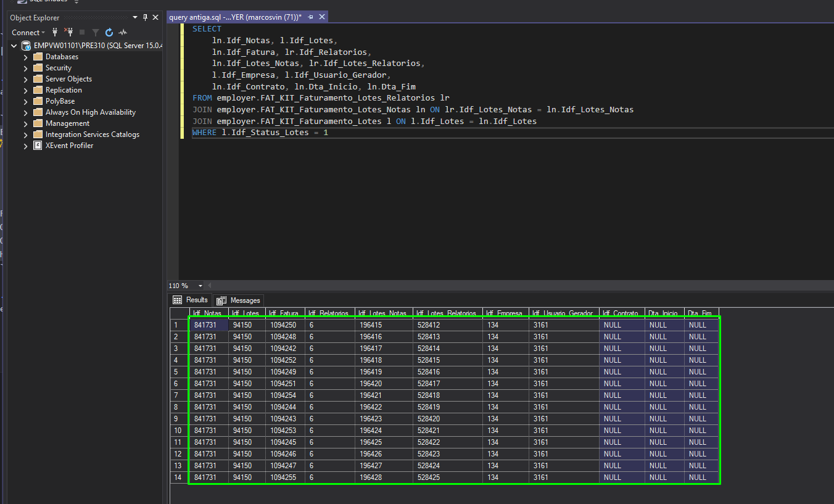This screenshot has width=834, height=504.
Task: Click cell 196415 in Idf_Lotes_Notas column
Action: [x=384, y=325]
